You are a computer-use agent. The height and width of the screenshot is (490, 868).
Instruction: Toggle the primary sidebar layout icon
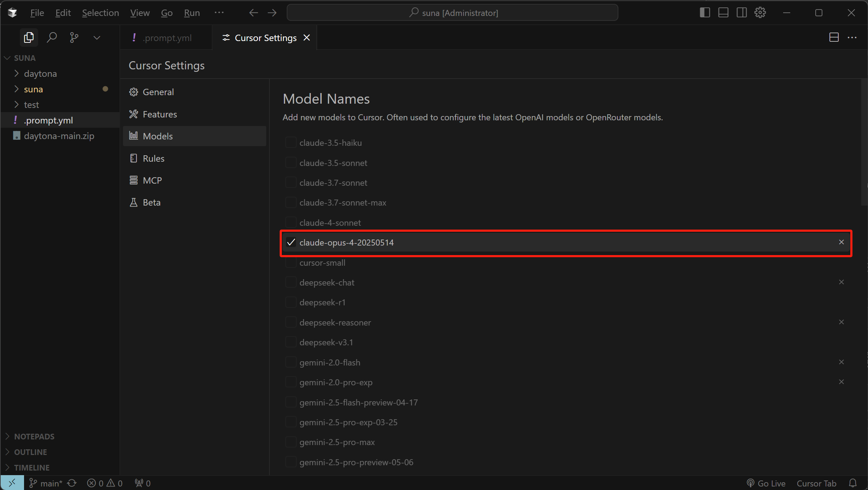click(x=705, y=13)
